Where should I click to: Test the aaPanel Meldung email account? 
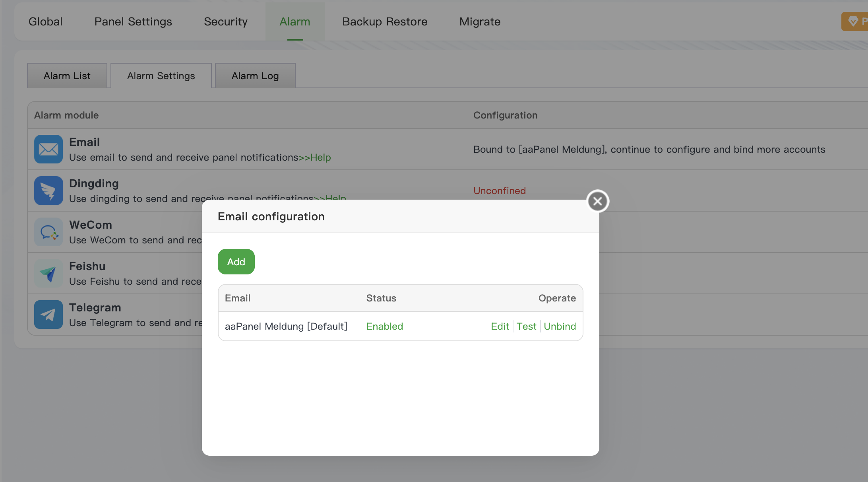coord(526,327)
